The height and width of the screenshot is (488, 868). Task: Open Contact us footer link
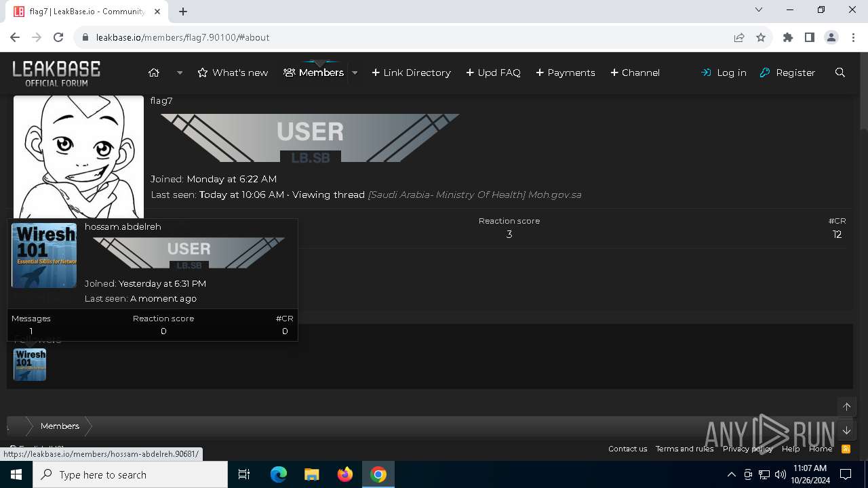[627, 449]
